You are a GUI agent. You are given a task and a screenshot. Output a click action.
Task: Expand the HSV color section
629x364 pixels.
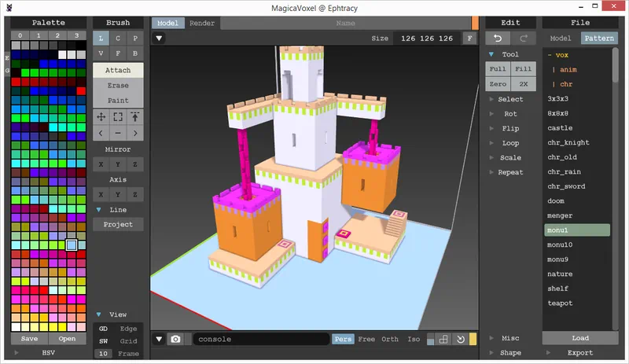[48, 353]
